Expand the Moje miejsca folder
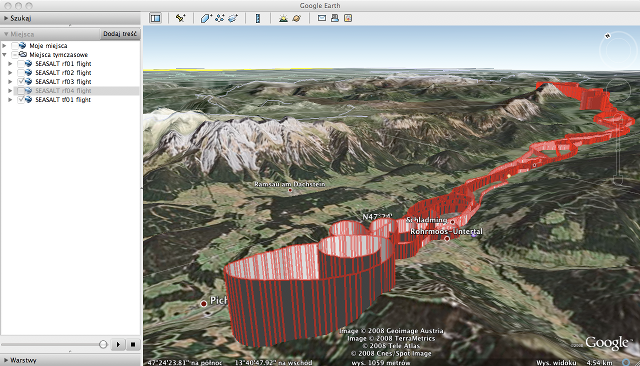 point(4,46)
